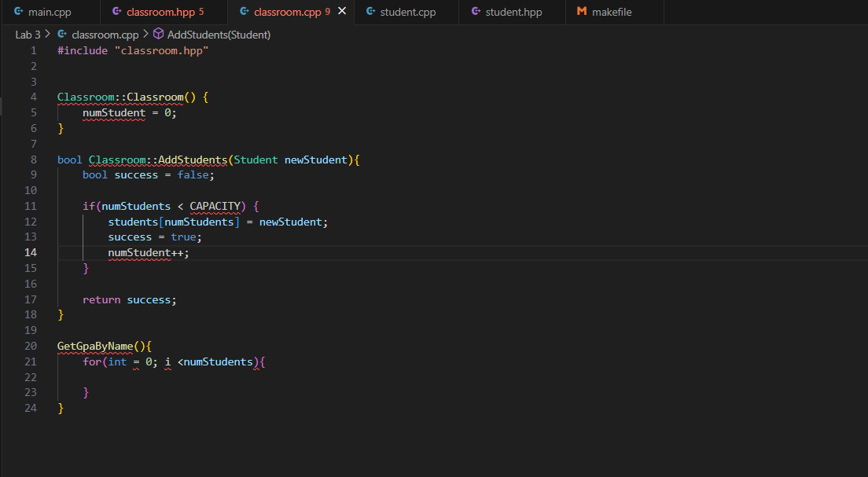This screenshot has width=868, height=477.
Task: Switch to the main.cpp tab
Action: 50,12
